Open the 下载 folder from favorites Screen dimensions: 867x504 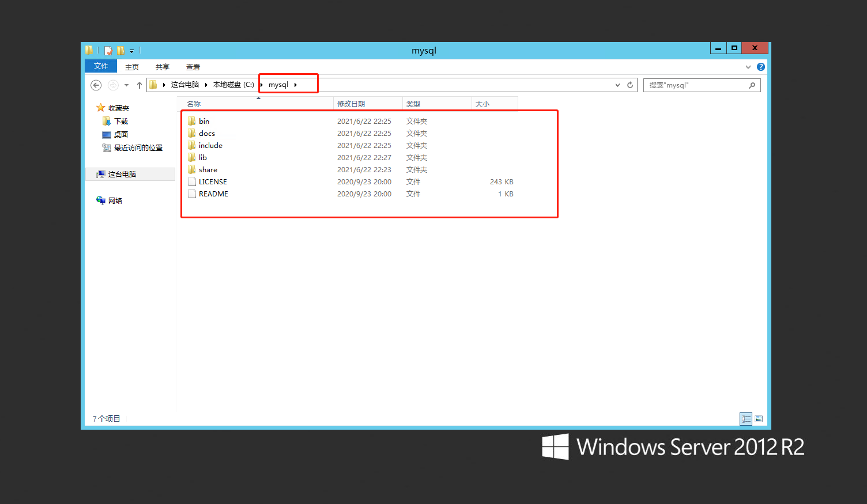(x=120, y=121)
